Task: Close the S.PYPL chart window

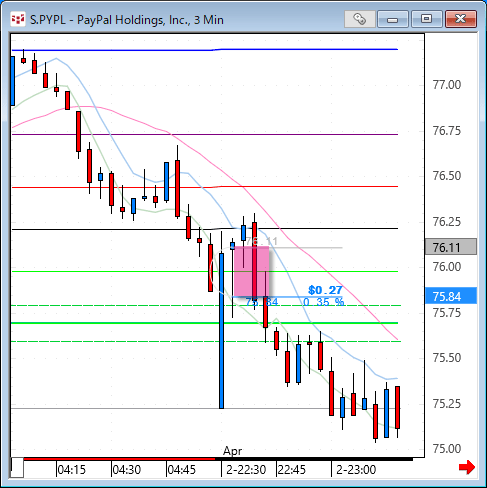Action: [x=461, y=19]
